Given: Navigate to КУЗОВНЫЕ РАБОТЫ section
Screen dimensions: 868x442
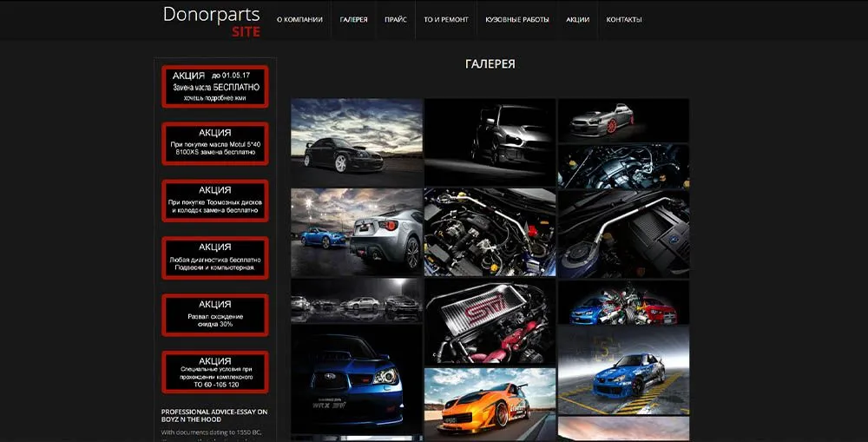Looking at the screenshot, I should 516,19.
